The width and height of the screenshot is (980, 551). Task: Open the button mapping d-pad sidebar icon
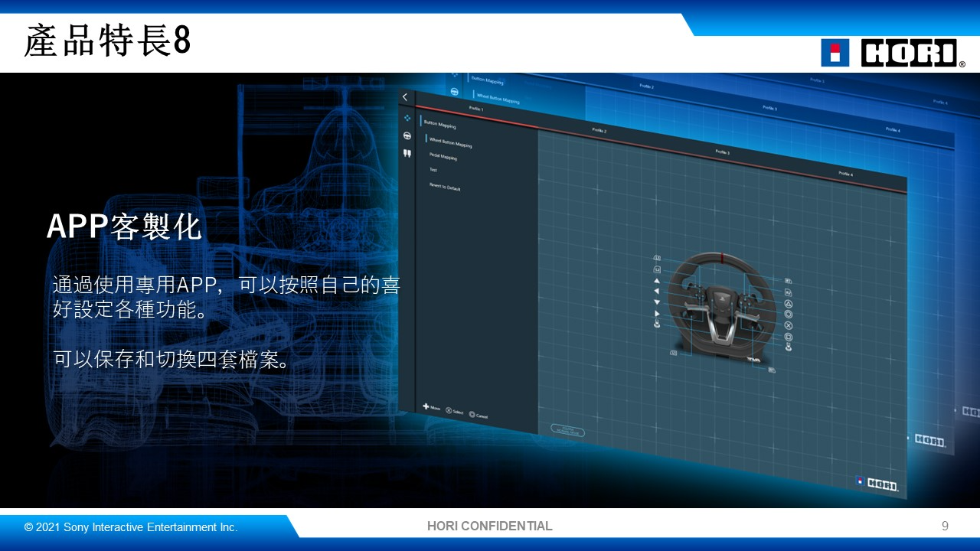point(407,118)
